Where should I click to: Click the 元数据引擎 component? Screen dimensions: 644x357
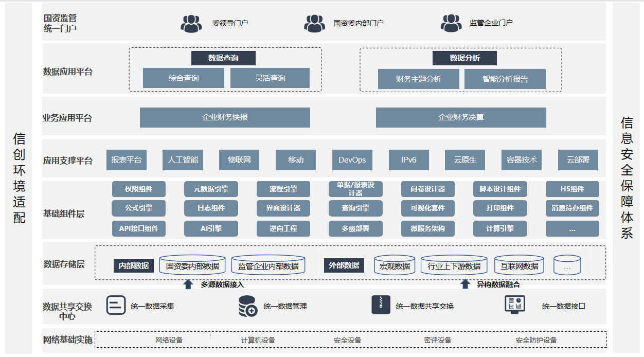(x=211, y=189)
